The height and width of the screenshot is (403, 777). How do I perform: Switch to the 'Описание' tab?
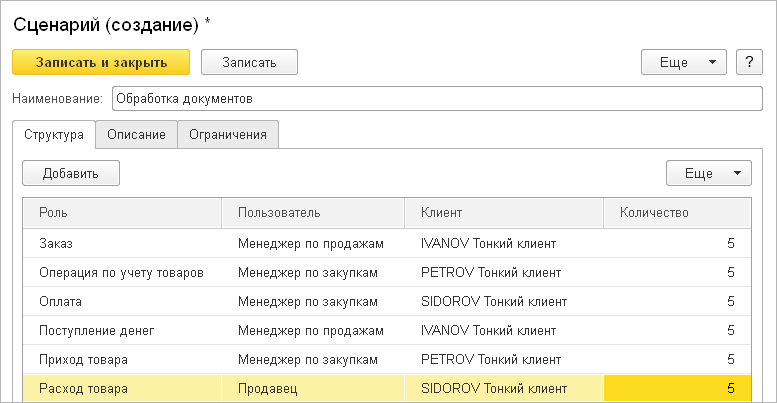pyautogui.click(x=136, y=135)
